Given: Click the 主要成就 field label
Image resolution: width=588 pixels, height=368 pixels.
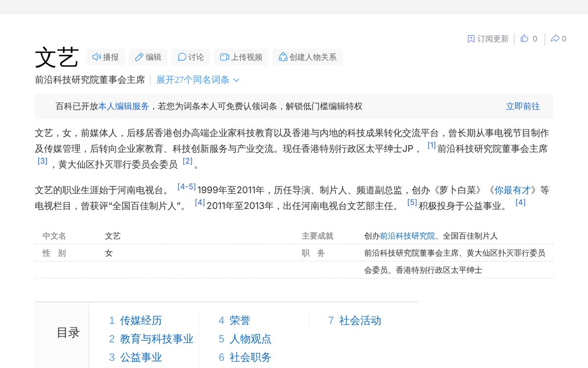Looking at the screenshot, I should [318, 236].
